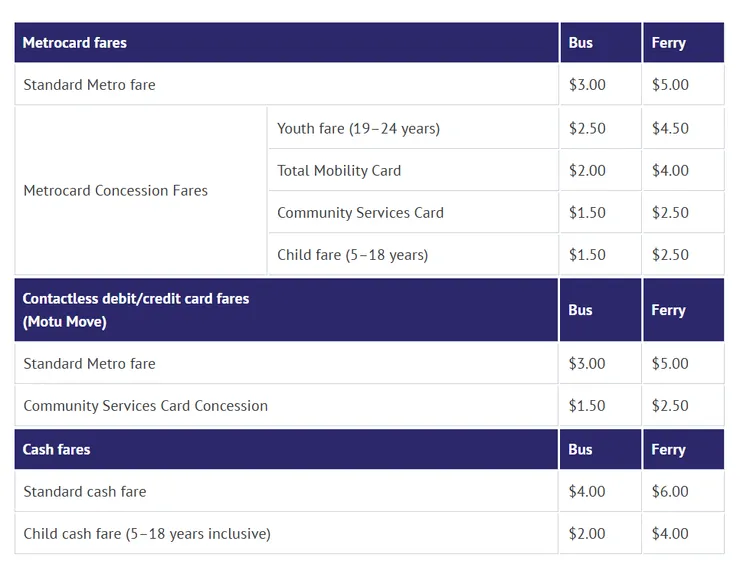This screenshot has height=562, width=740.
Task: Click the $4.00 standard cash bus fare
Action: point(587,492)
